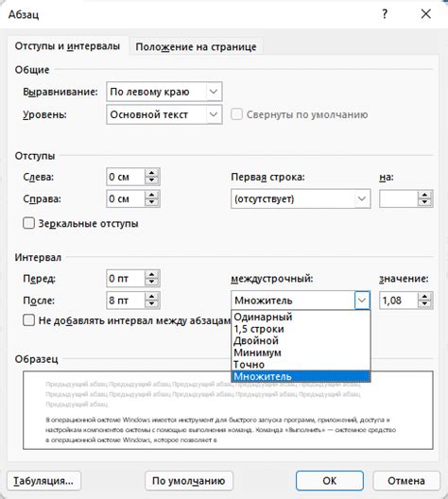
Task: Open the Положение на странице tab
Action: coord(196,47)
